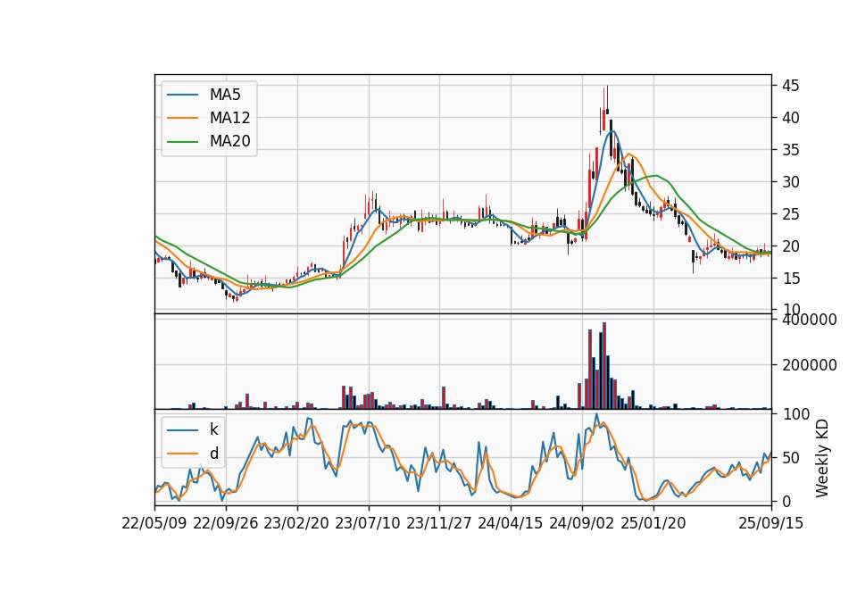Image resolution: width=857 pixels, height=616 pixels.
Task: Click the 50 label on KD axis
Action: pyautogui.click(x=790, y=458)
